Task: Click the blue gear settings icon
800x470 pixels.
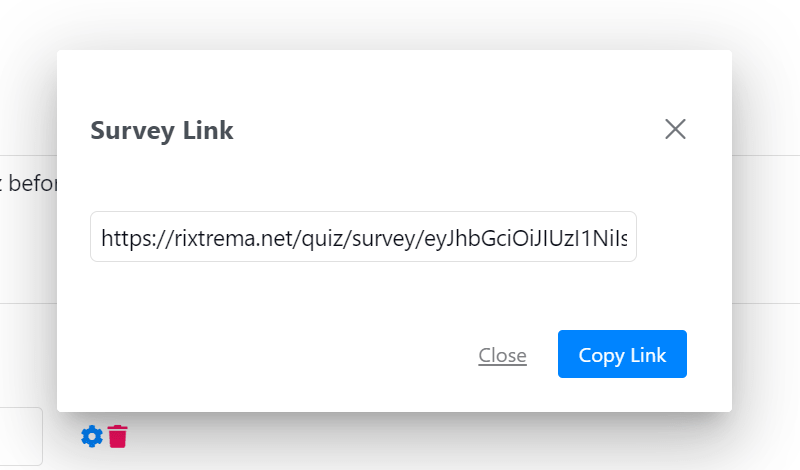Action: [92, 436]
